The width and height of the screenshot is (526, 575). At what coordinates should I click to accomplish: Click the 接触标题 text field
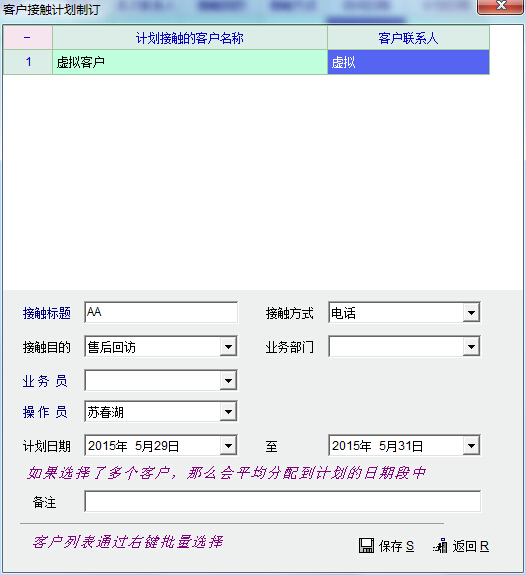tap(161, 312)
